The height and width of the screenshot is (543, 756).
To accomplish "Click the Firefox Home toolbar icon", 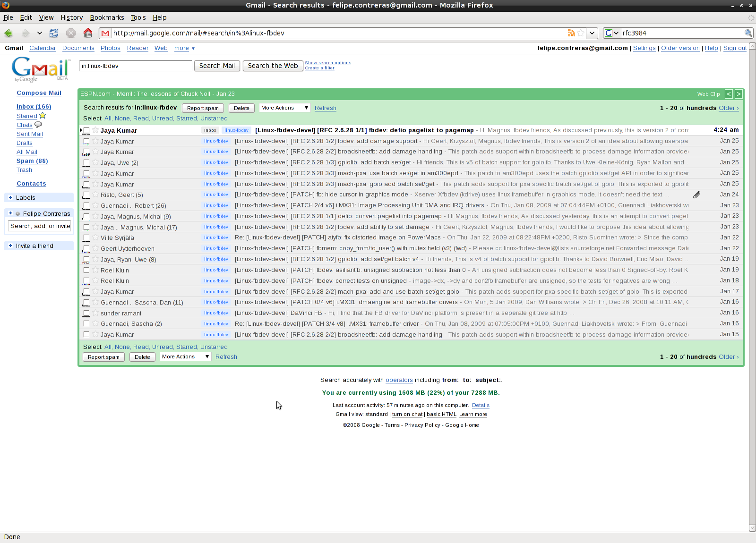I will [x=88, y=33].
